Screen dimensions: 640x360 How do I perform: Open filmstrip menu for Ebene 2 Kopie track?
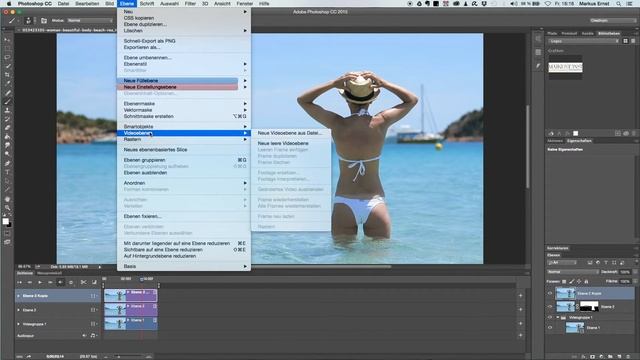tap(93, 296)
